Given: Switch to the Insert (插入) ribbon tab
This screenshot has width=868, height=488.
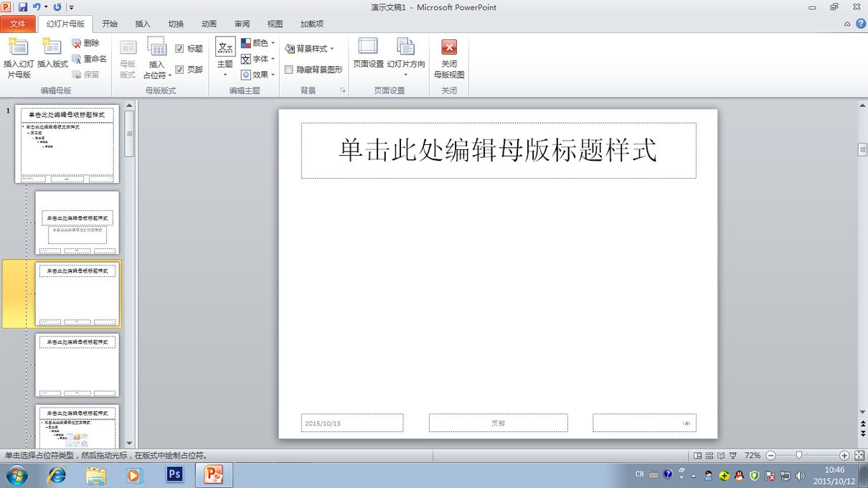Looking at the screenshot, I should click(143, 24).
